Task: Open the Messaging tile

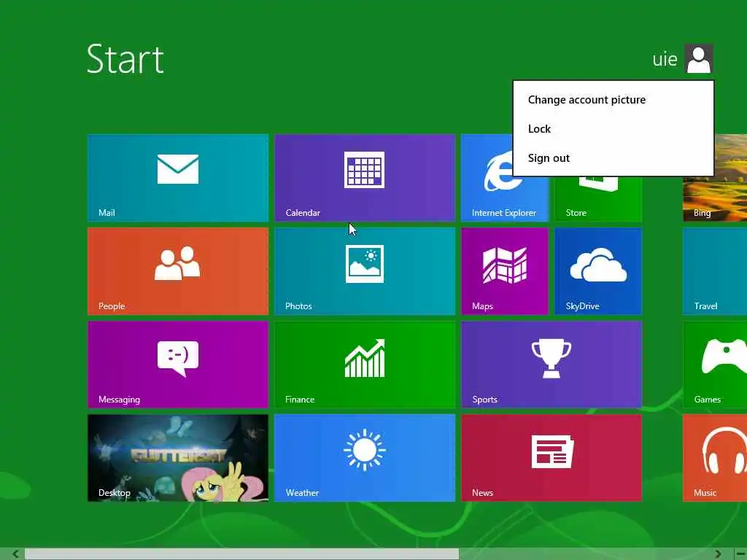Action: coord(178,365)
